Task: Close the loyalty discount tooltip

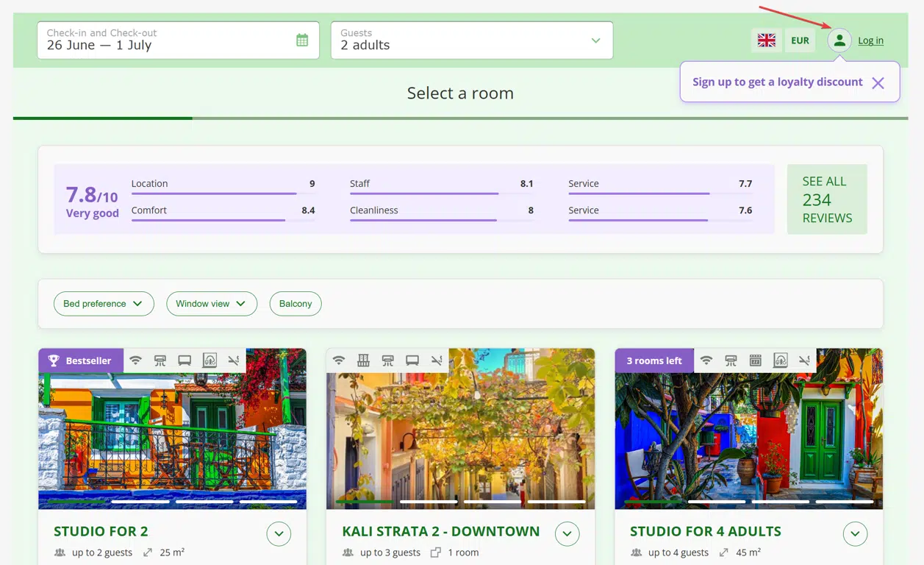Action: click(x=878, y=83)
